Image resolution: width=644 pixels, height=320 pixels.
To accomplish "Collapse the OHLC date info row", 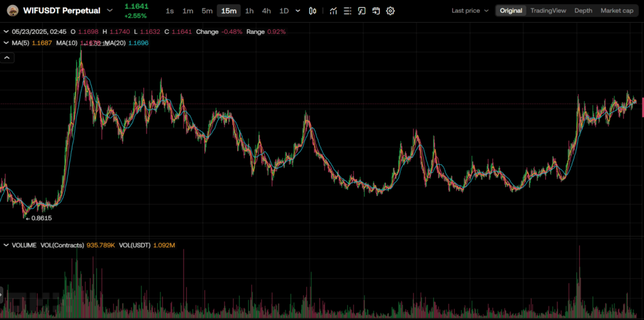I will 6,31.
